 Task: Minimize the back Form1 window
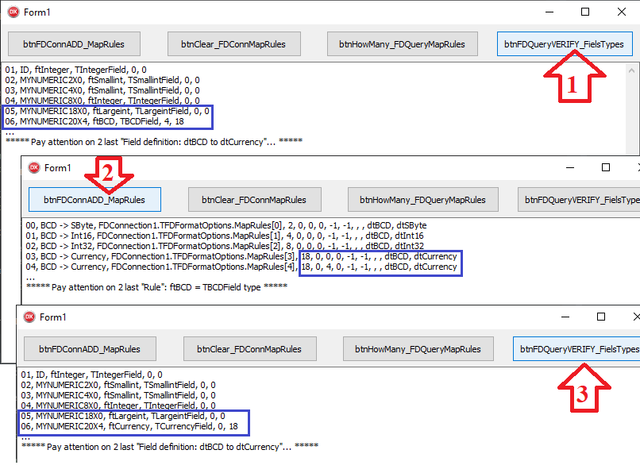point(549,12)
